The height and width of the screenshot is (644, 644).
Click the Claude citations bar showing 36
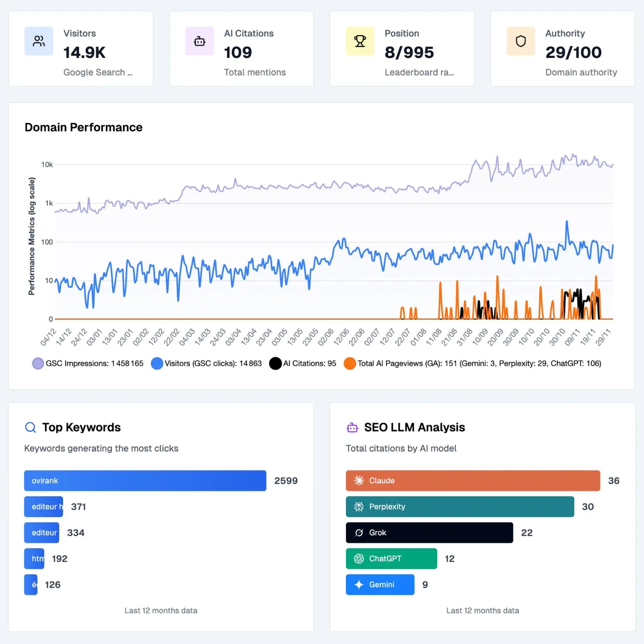point(472,480)
